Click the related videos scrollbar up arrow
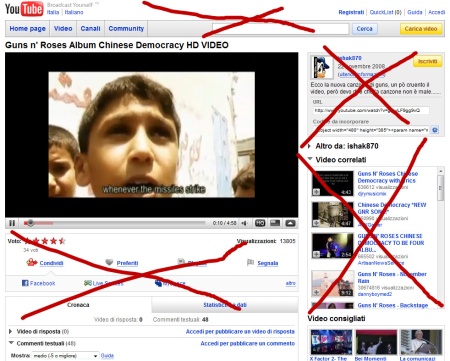The width and height of the screenshot is (450, 361). pyautogui.click(x=441, y=171)
